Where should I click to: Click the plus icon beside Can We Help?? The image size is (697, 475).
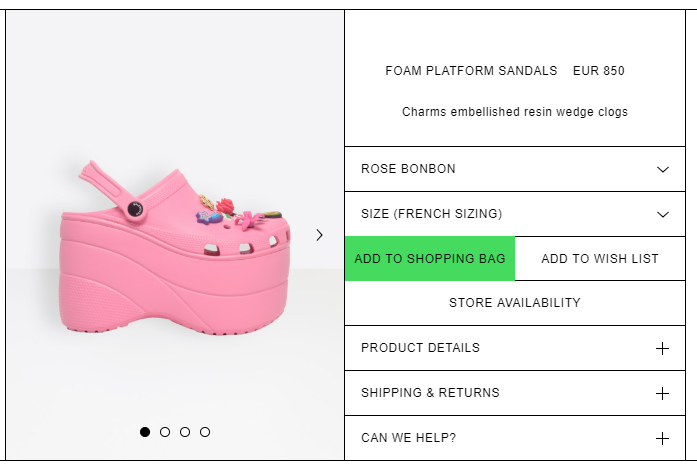pos(662,438)
